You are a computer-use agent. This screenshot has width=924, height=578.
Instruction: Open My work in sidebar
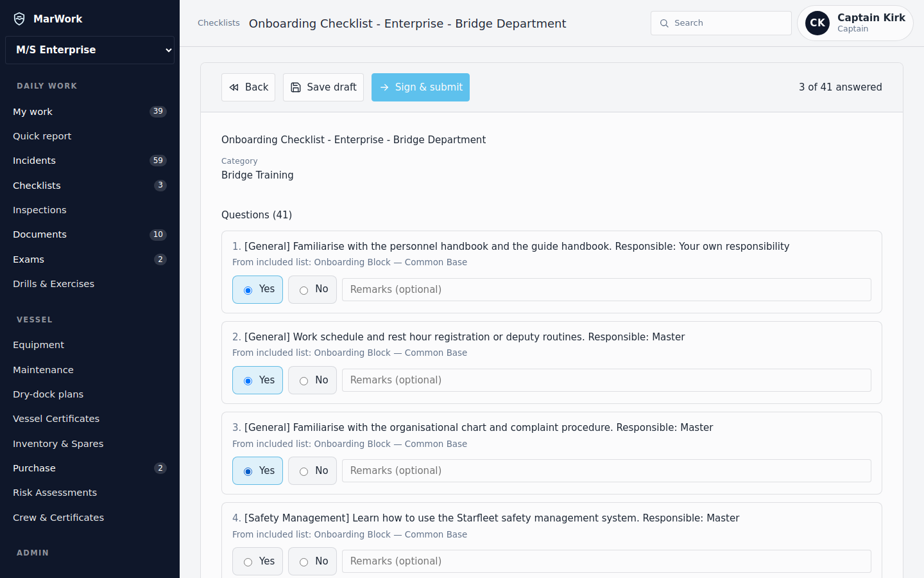[90, 112]
